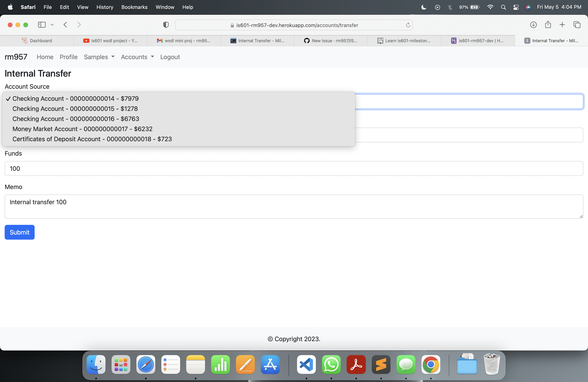This screenshot has height=382, width=588.
Task: Click the Share icon in Safari toolbar
Action: click(548, 25)
